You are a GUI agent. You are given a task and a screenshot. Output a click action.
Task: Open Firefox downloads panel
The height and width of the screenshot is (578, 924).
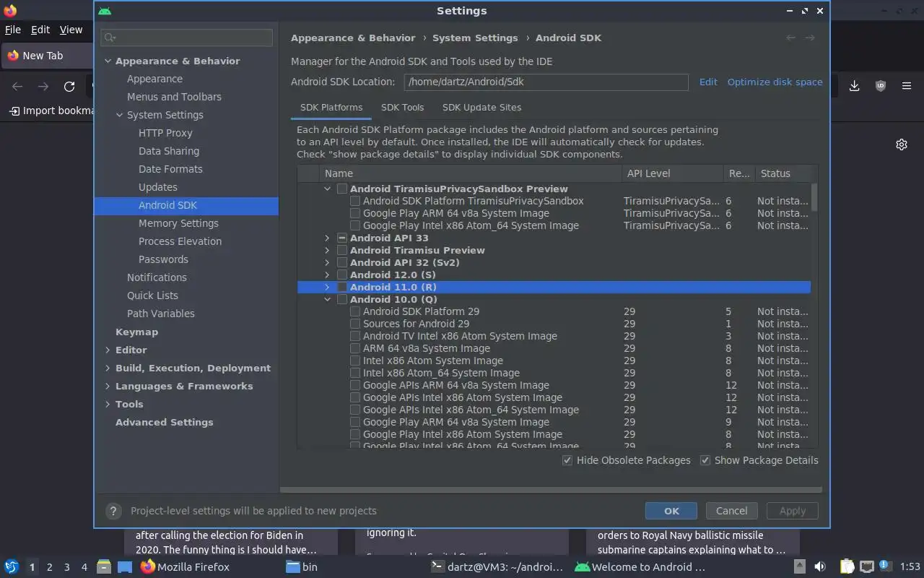coord(855,86)
